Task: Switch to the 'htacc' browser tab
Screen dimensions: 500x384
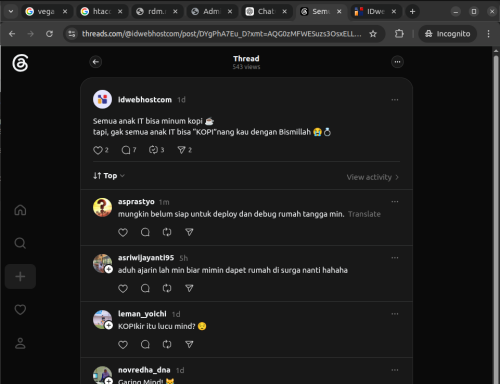Action: click(x=101, y=11)
